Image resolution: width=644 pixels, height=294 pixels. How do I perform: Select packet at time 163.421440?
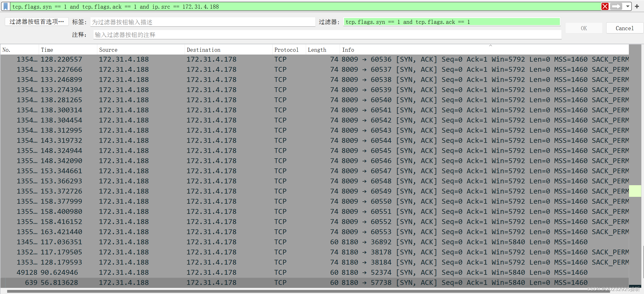click(314, 232)
